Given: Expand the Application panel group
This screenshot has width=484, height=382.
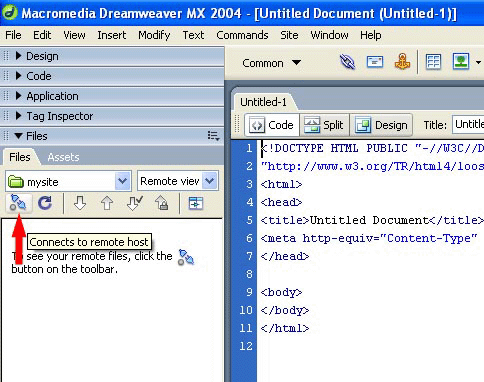Looking at the screenshot, I should coord(19,96).
